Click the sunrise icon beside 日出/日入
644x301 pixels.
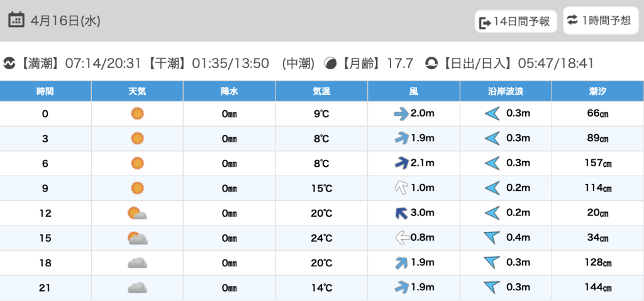431,63
